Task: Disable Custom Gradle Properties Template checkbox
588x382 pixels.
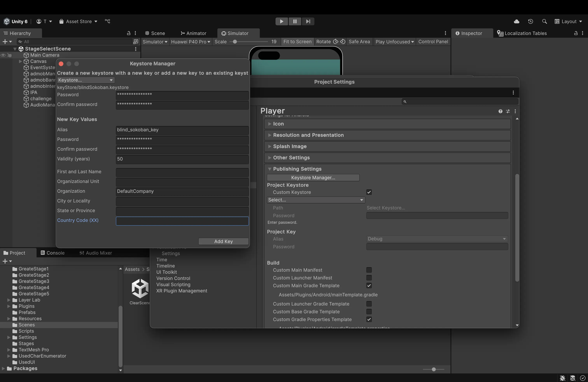Action: click(369, 320)
